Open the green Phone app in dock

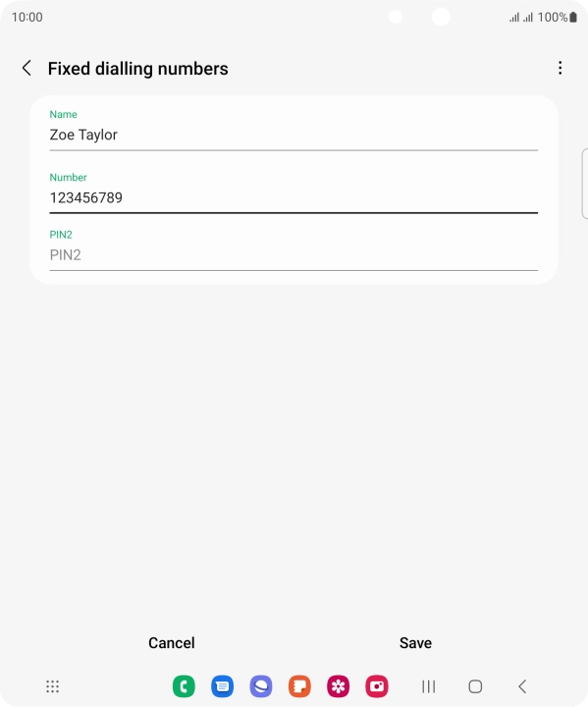pyautogui.click(x=184, y=686)
